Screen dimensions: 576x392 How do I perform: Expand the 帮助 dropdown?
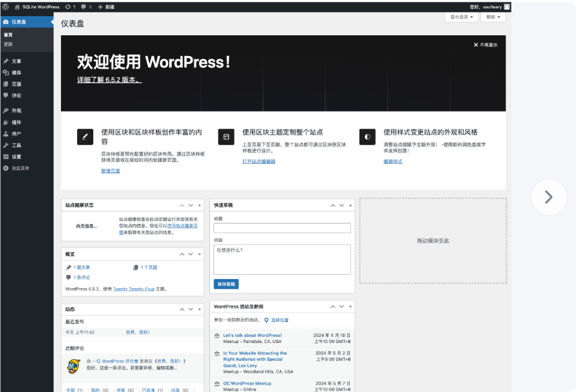[493, 17]
